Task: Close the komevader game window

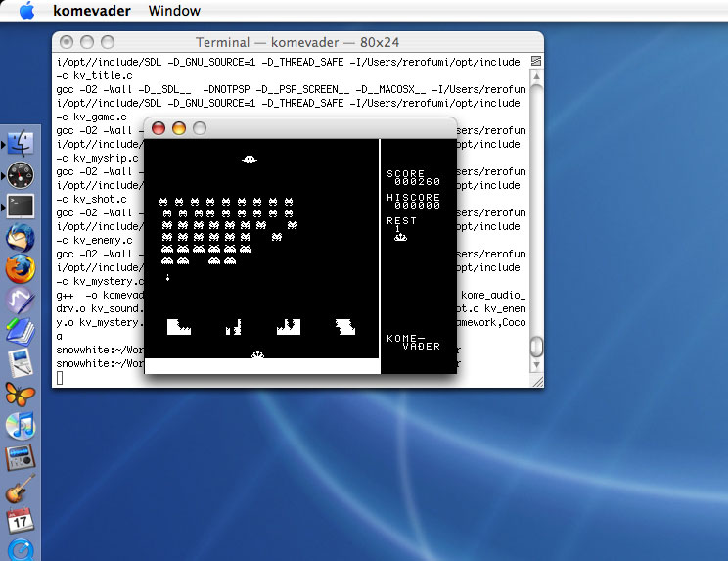Action: click(159, 128)
